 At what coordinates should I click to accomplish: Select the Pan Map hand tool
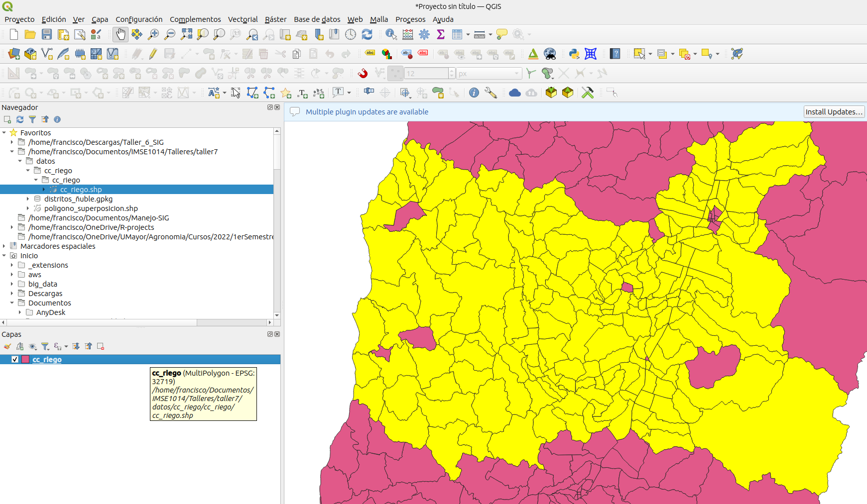(121, 34)
